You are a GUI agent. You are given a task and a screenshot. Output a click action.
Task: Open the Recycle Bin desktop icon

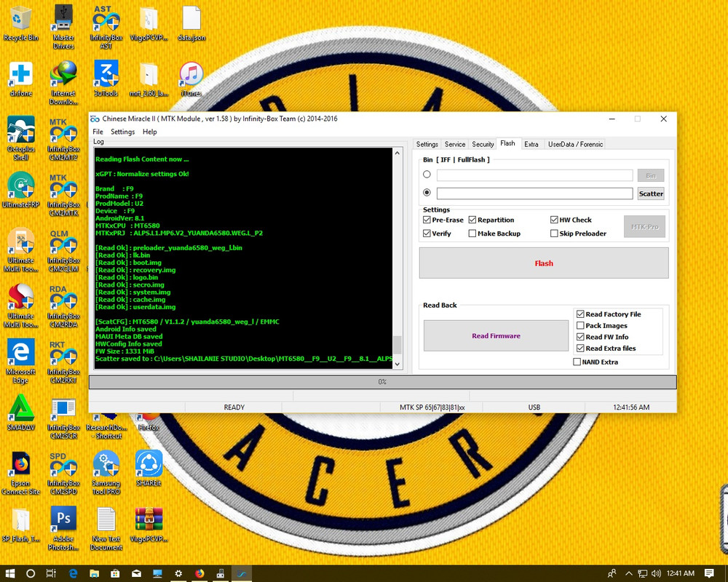pyautogui.click(x=20, y=23)
